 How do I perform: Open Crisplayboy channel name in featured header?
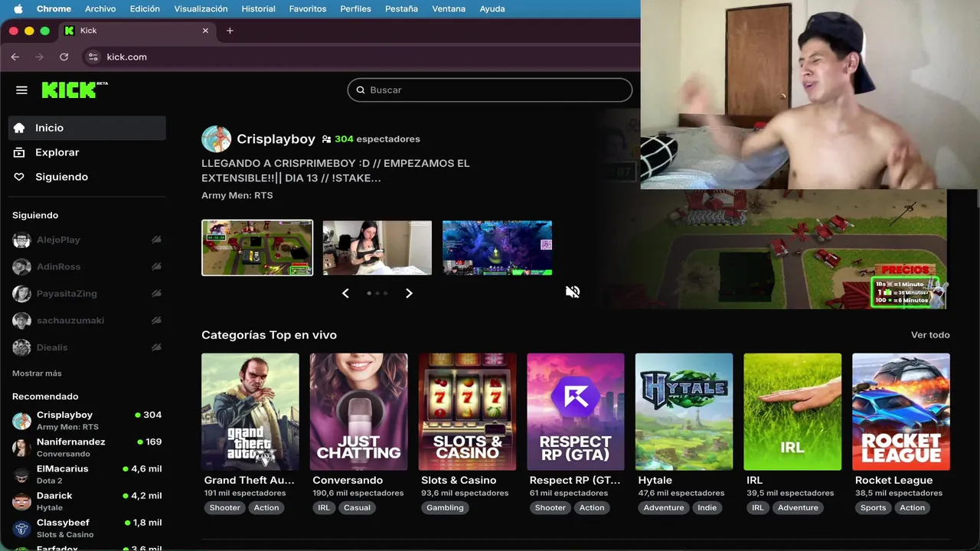pyautogui.click(x=276, y=139)
